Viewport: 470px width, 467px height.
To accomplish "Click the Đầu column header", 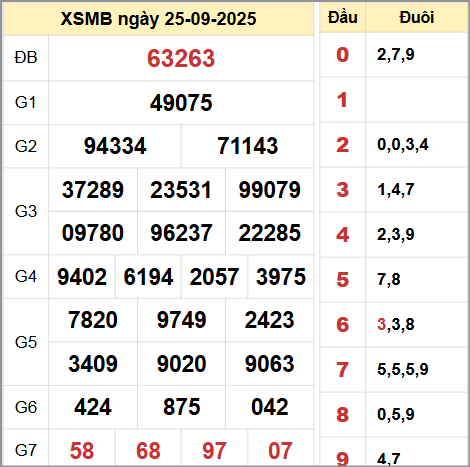I will point(343,17).
